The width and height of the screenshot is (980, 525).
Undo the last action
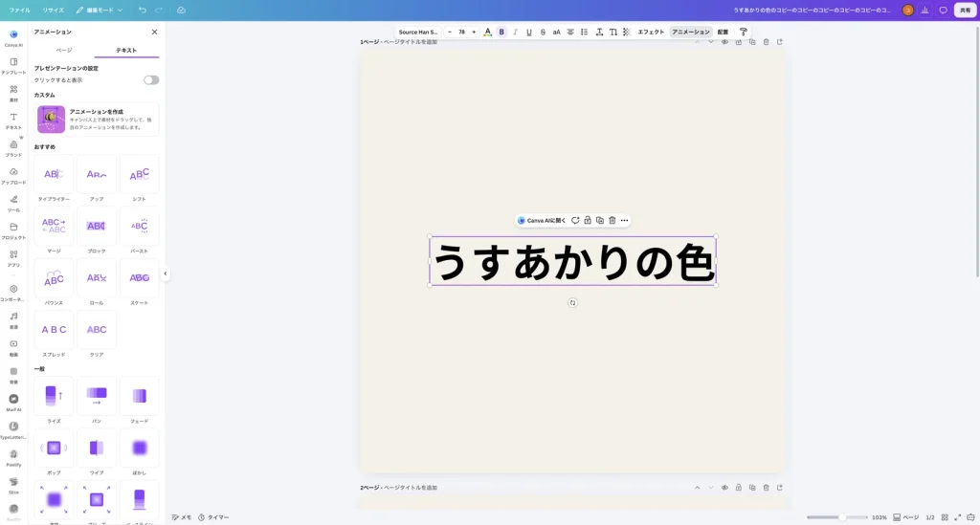coord(143,10)
